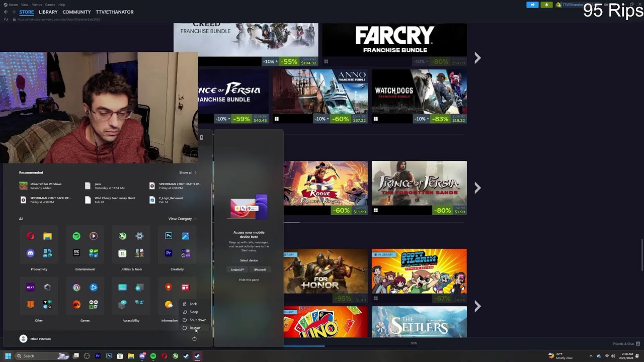Screen dimensions: 644x362
Task: Open File Explorer in Productivity folder
Action: (47, 236)
